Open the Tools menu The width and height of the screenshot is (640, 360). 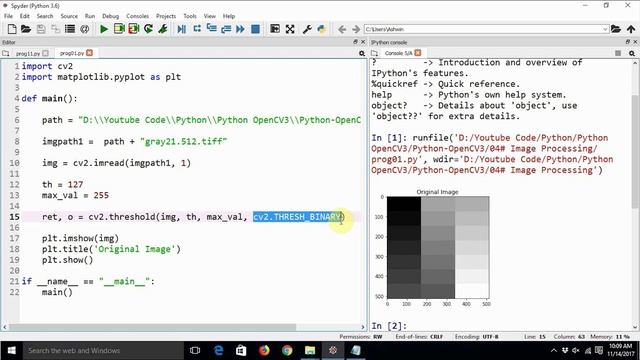190,16
